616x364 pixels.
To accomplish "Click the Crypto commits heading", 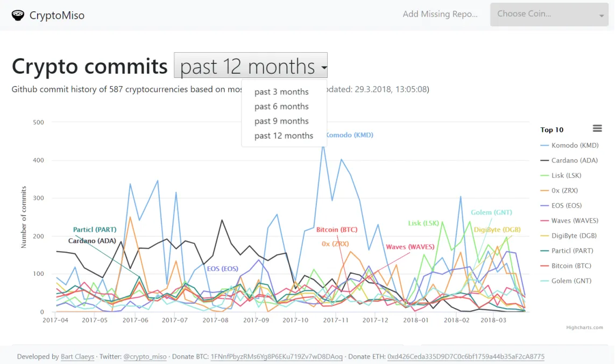I will 89,66.
